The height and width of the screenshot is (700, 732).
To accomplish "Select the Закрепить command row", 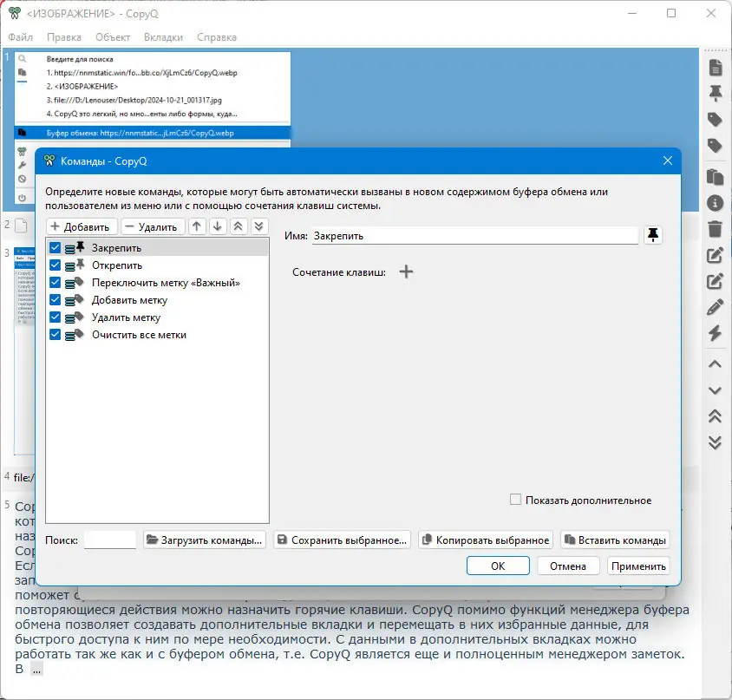I will coord(157,247).
